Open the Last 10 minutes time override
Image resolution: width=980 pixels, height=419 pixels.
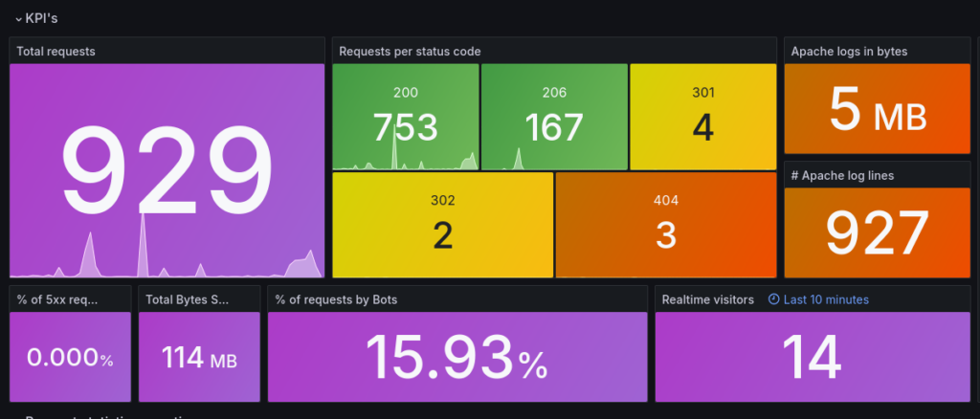(825, 299)
